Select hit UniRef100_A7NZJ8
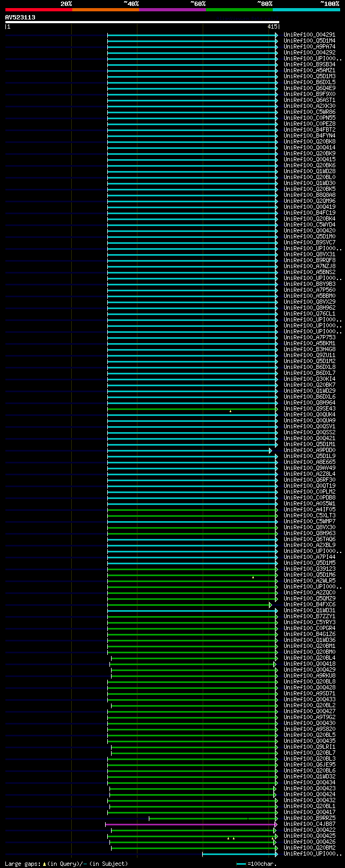The height and width of the screenshot is (868, 345). point(309,266)
